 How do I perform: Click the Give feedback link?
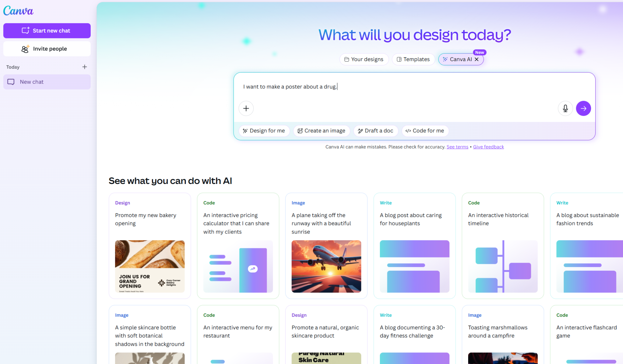(x=488, y=147)
